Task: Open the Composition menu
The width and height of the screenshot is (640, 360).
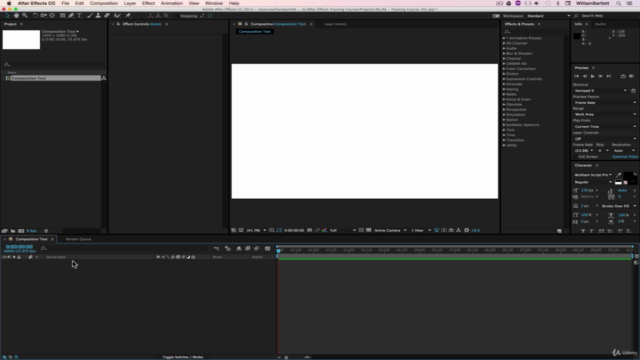Action: point(104,3)
